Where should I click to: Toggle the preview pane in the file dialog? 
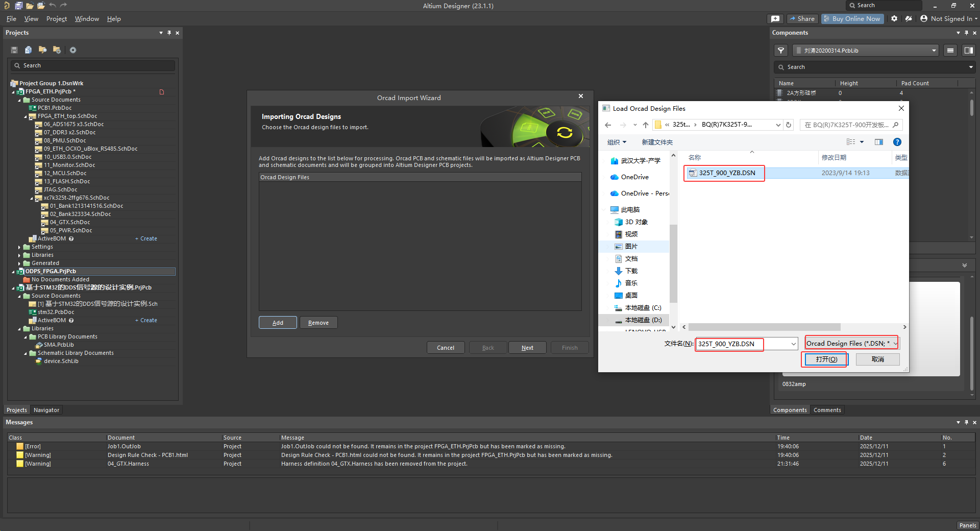coord(879,142)
